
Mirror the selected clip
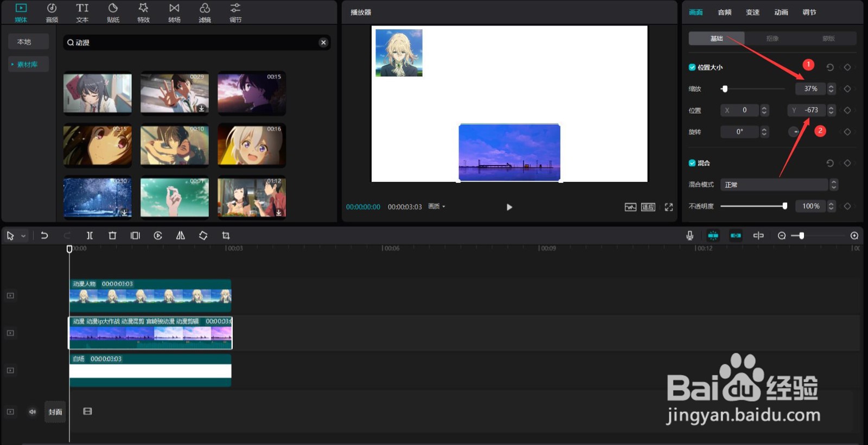point(181,236)
